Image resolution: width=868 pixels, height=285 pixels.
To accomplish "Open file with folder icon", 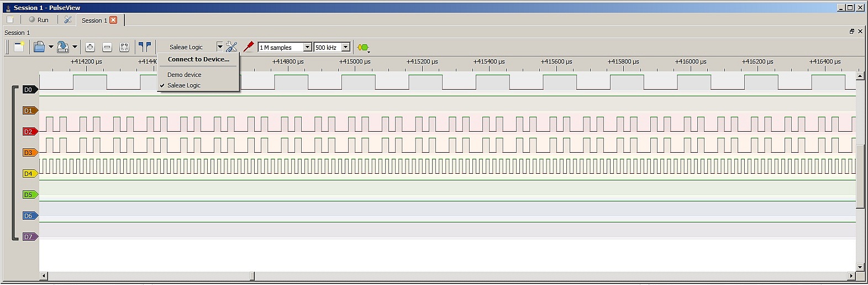I will tap(39, 47).
